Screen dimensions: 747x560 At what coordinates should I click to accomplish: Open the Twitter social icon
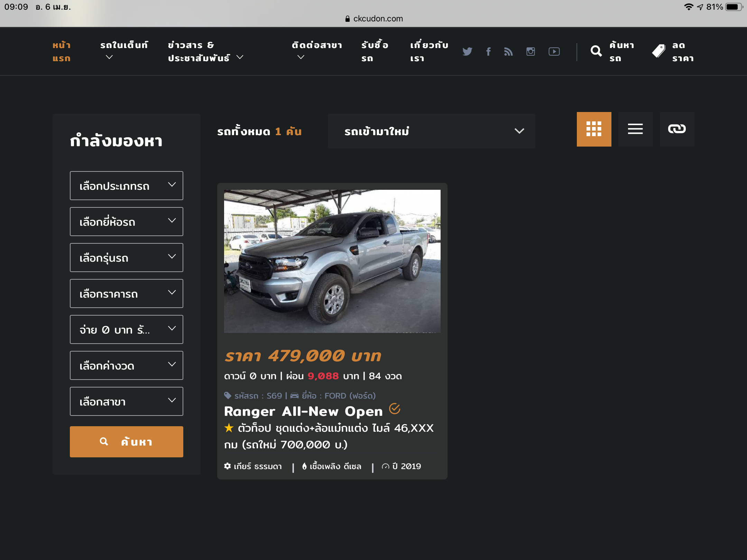click(x=467, y=52)
